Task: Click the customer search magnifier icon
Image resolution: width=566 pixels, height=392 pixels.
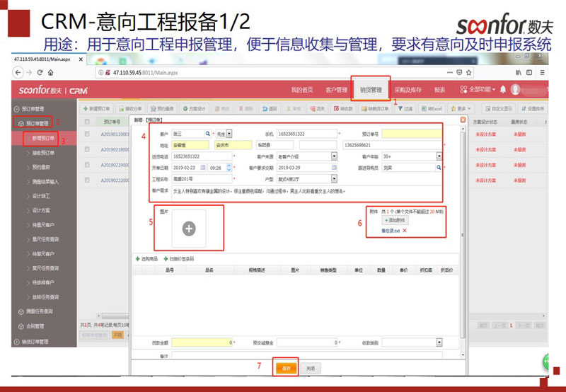Action: (207, 133)
